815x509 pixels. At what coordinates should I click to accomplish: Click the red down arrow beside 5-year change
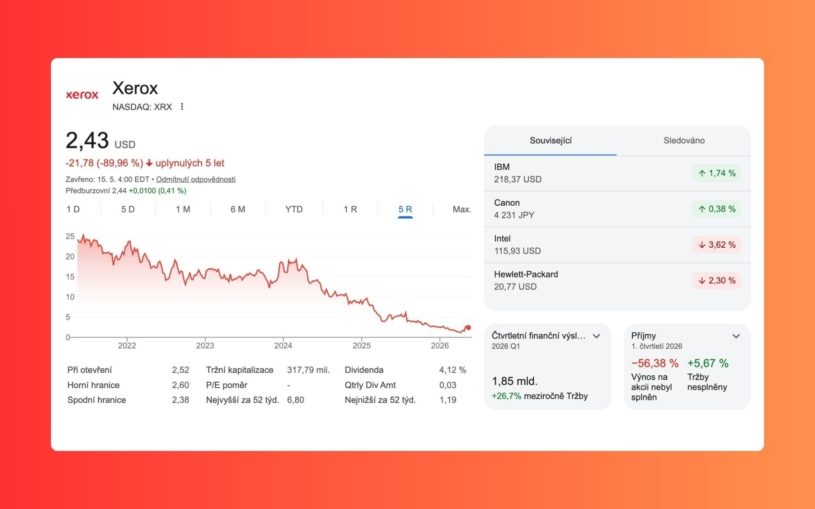[x=149, y=163]
